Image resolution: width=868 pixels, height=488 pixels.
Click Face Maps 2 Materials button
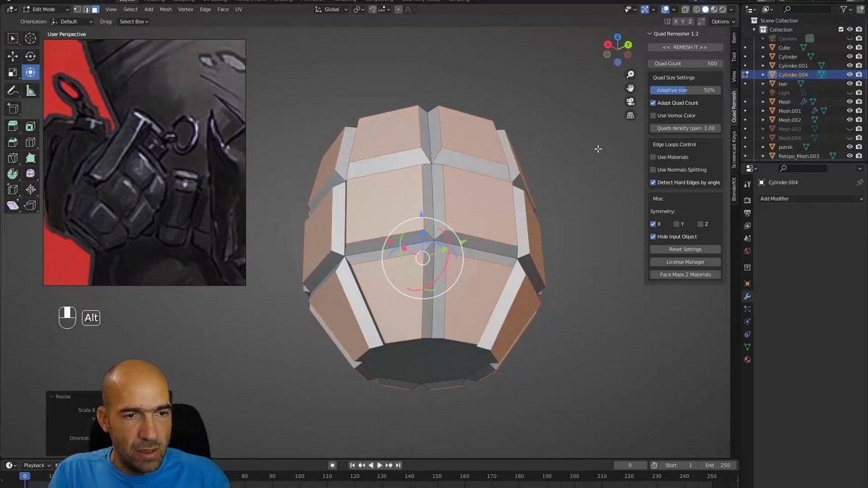pyautogui.click(x=685, y=275)
